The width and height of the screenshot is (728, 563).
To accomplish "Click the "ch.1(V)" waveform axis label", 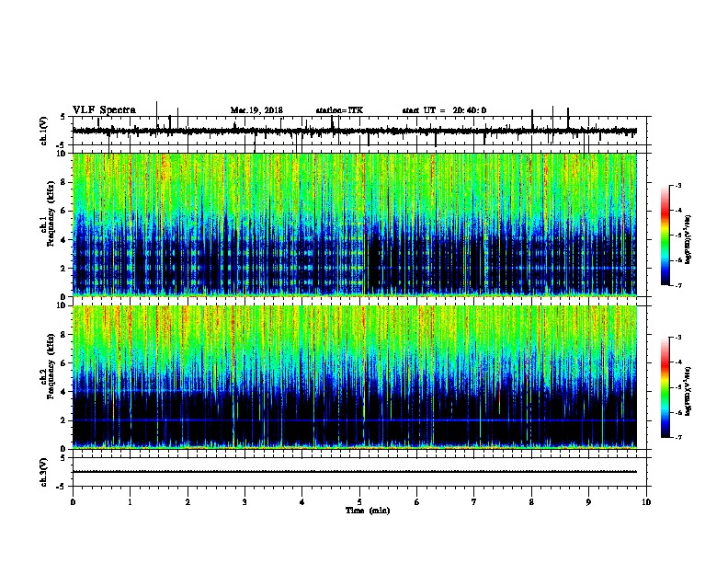I will [x=44, y=131].
